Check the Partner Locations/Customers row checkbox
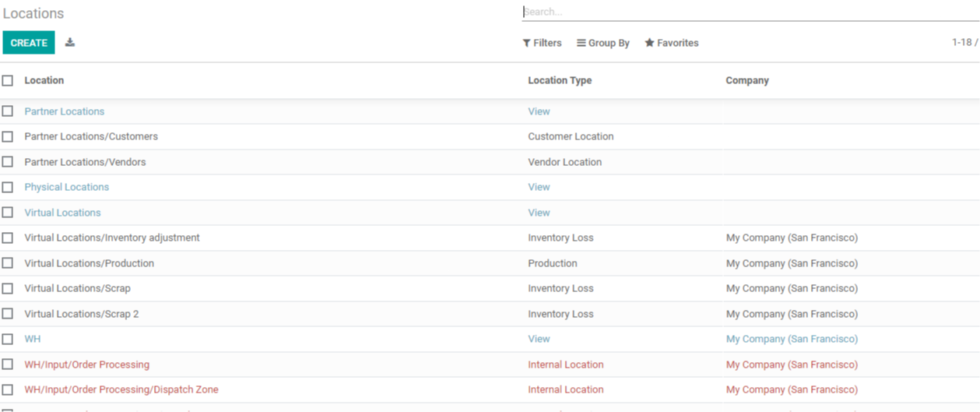Viewport: 980px width, 412px height. tap(8, 136)
